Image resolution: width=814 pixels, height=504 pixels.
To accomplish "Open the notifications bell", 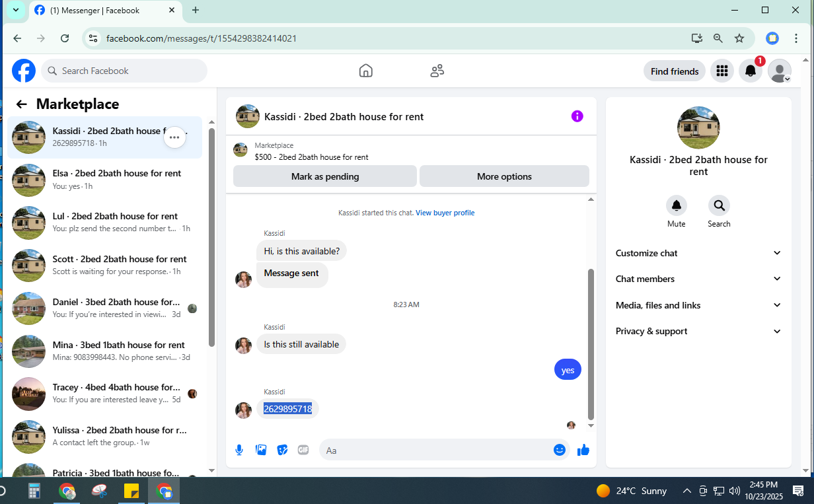I will (x=751, y=71).
